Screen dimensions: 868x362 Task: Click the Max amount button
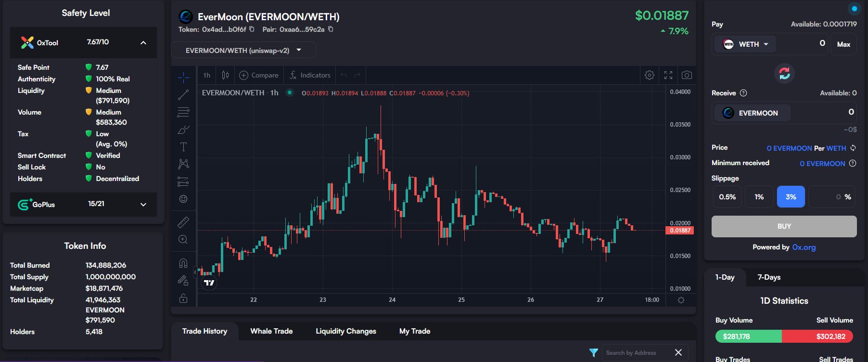tap(843, 44)
